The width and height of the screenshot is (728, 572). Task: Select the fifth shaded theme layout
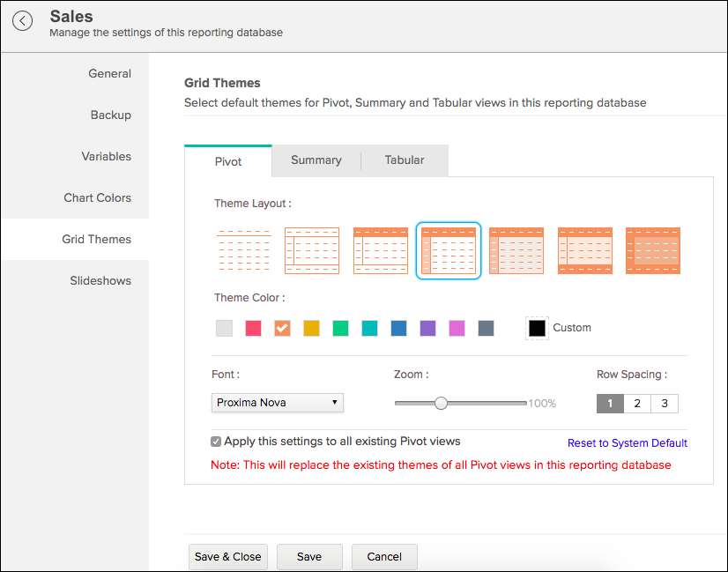(516, 250)
